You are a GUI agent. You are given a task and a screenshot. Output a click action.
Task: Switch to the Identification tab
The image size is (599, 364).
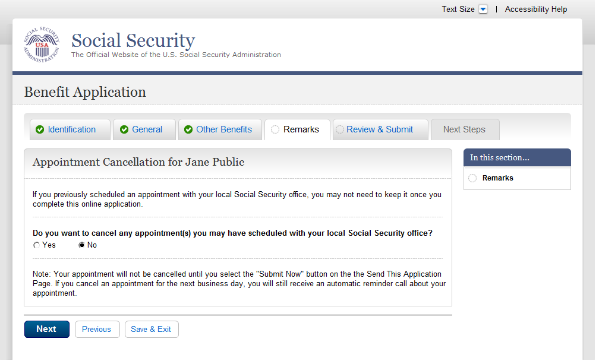pos(71,129)
